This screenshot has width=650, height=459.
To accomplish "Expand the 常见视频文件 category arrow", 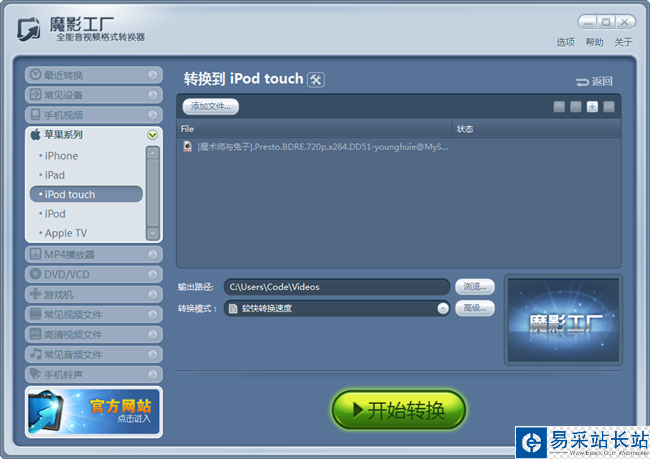I will click(x=153, y=314).
